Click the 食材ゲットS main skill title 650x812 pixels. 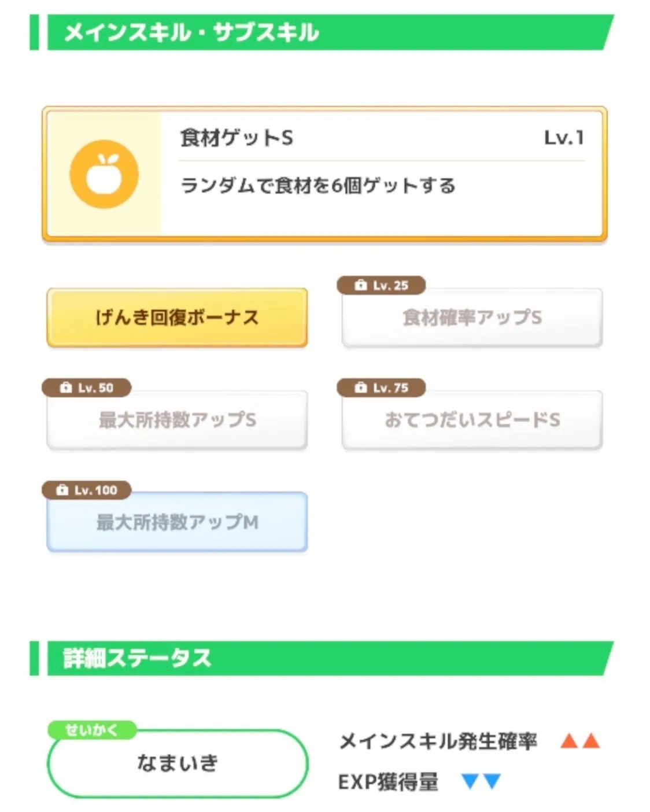(x=237, y=138)
